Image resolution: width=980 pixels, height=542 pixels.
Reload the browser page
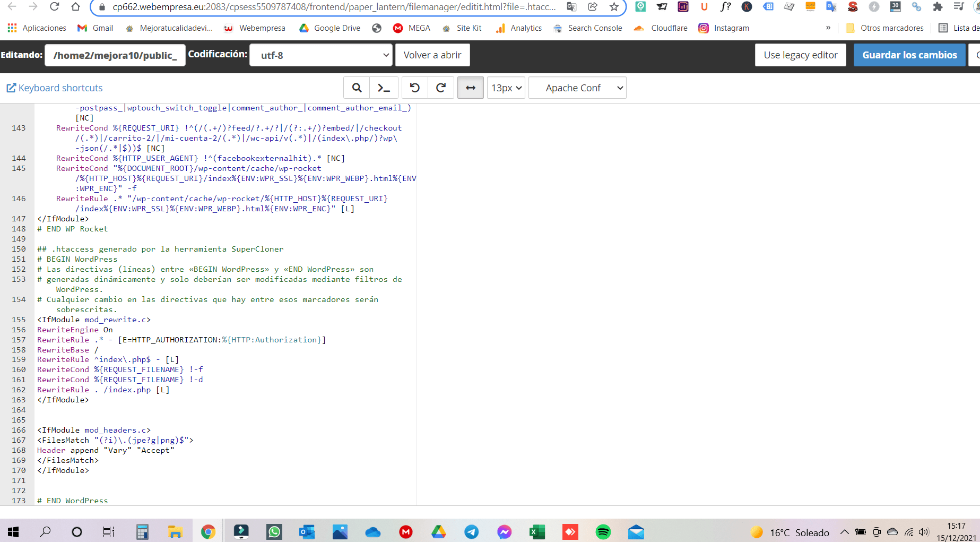click(54, 6)
